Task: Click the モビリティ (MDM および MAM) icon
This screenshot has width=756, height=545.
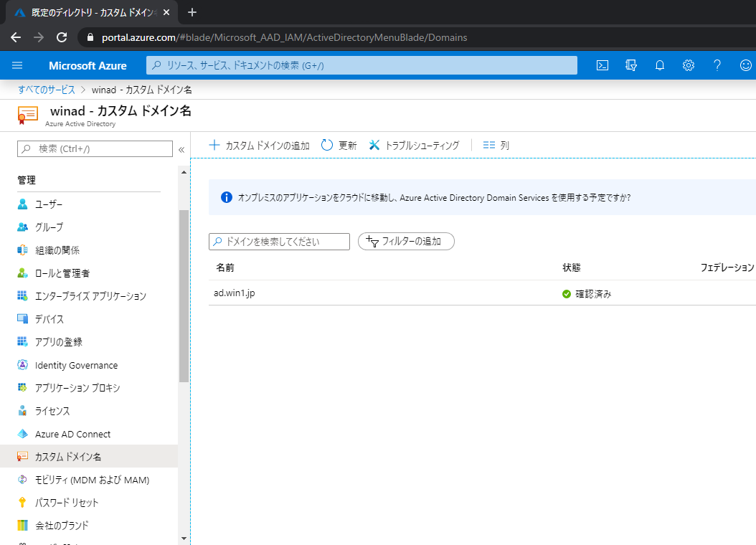Action: pyautogui.click(x=23, y=480)
